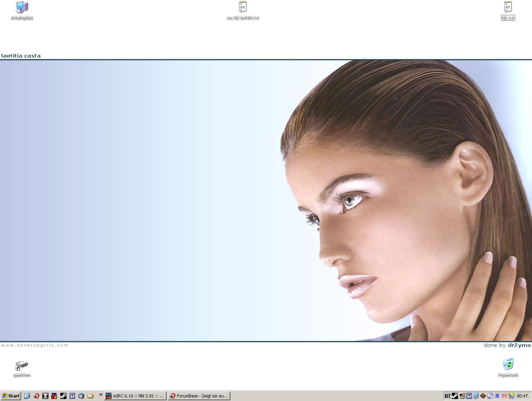Expand the quick launch overflow chevron
The width and height of the screenshot is (532, 401).
click(x=101, y=395)
